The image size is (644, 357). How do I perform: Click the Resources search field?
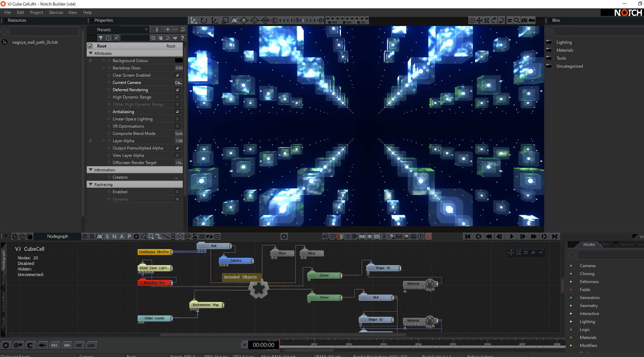point(44,32)
